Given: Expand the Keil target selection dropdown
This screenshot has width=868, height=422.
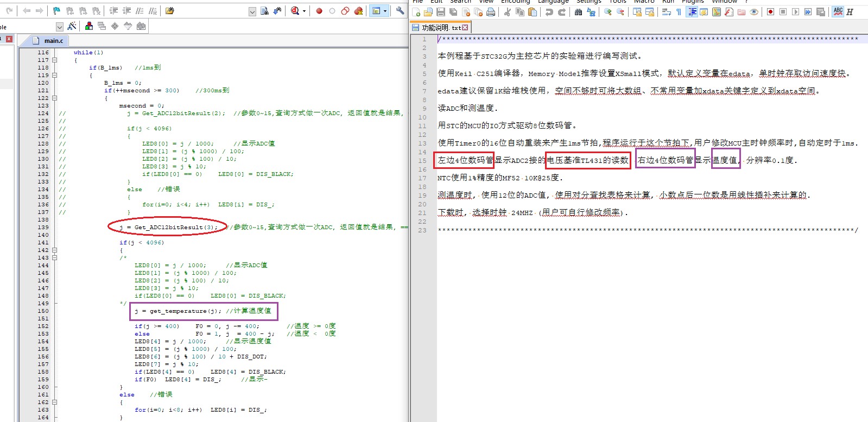Looking at the screenshot, I should coord(60,27).
